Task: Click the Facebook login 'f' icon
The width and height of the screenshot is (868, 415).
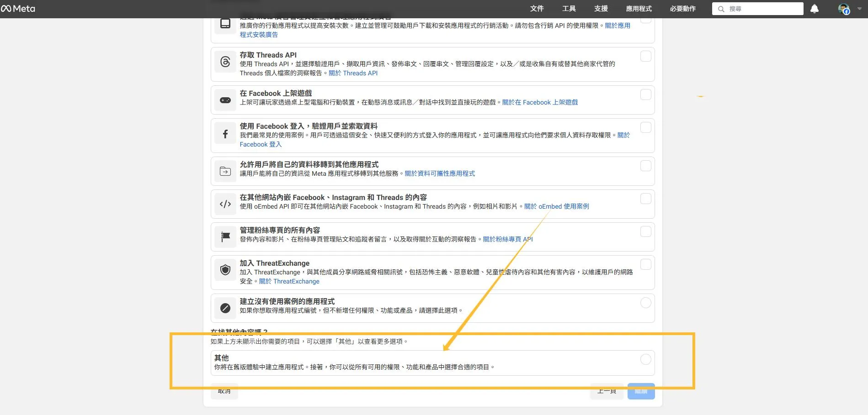Action: pos(225,134)
